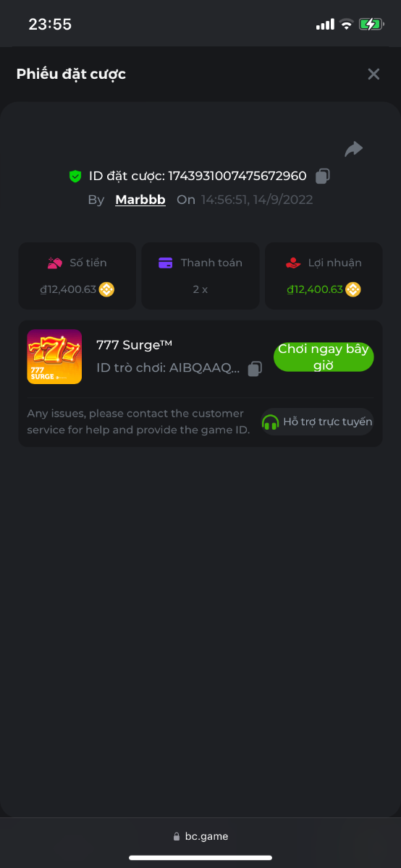This screenshot has height=868, width=401.
Task: Tap the purple Thanh toán card icon
Action: coord(166,263)
